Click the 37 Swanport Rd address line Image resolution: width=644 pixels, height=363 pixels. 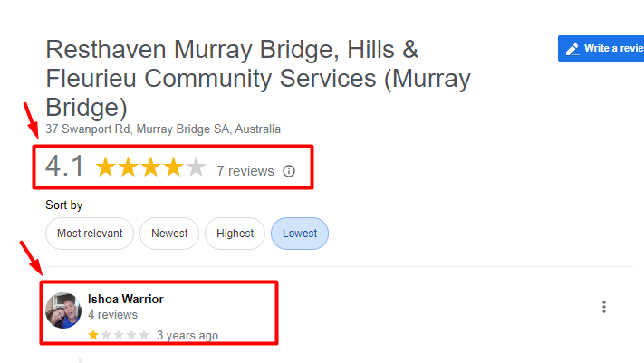163,129
